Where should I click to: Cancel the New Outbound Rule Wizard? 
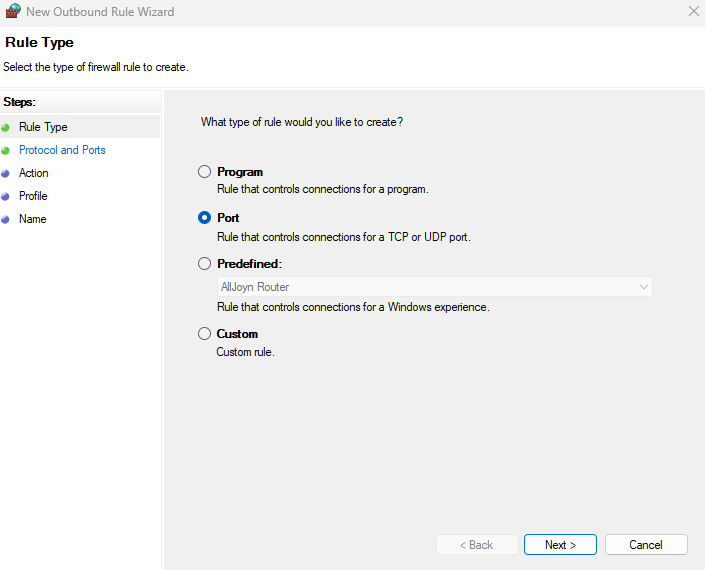click(x=646, y=545)
